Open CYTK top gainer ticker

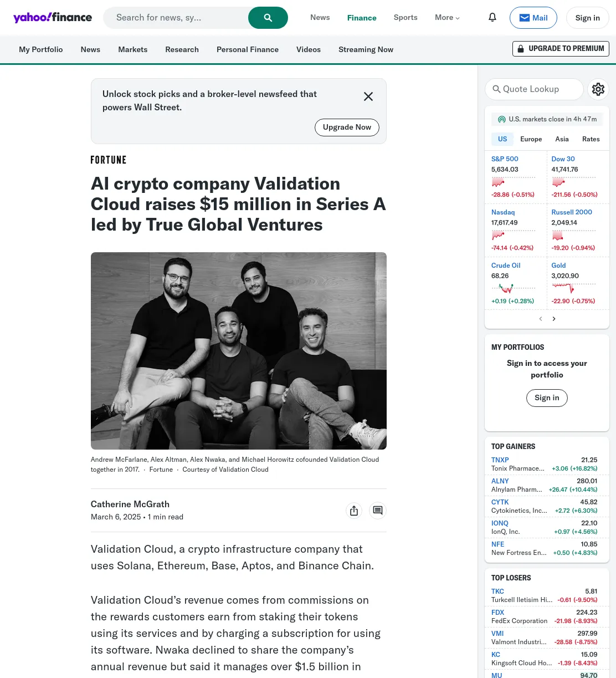[x=500, y=502]
